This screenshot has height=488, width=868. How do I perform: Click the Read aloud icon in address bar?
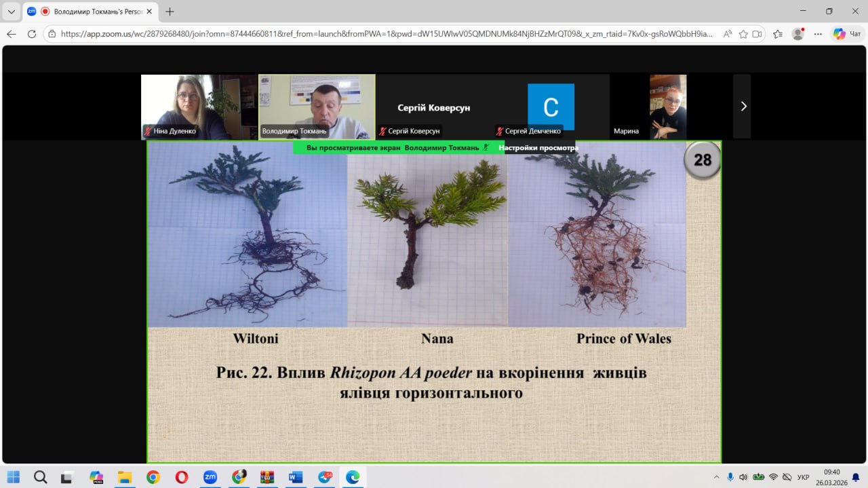point(727,34)
